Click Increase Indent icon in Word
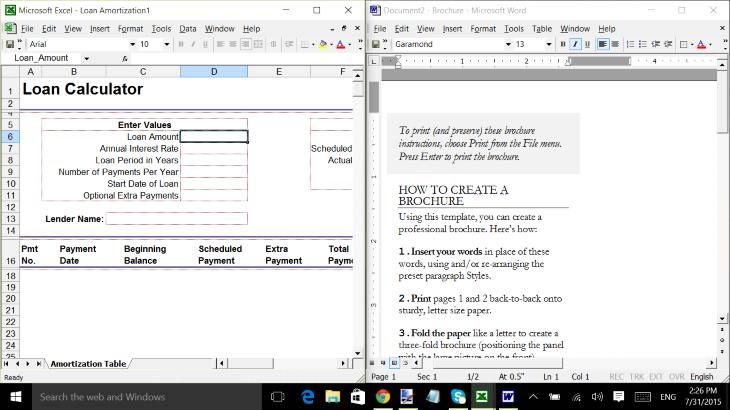This screenshot has height=410, width=730. click(668, 44)
